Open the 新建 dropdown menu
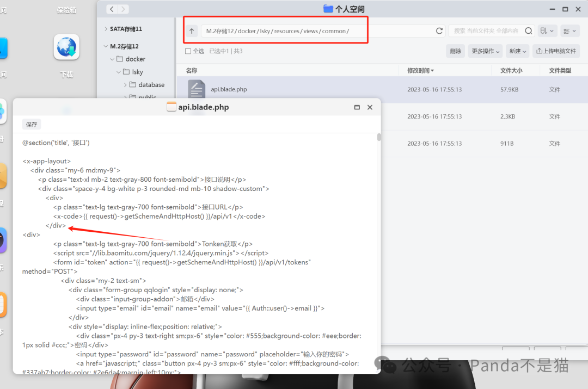The width and height of the screenshot is (588, 389). tap(518, 51)
